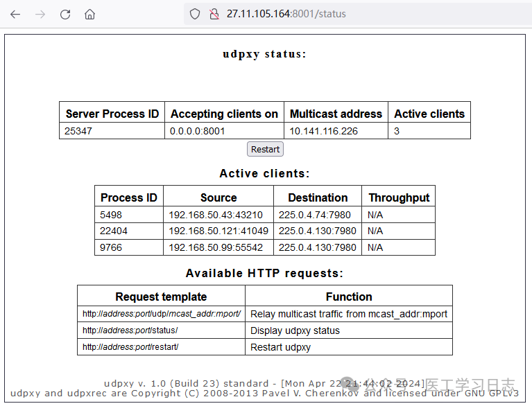The image size is (532, 406).
Task: Select source 192.168.50.99:55542
Action: (x=216, y=247)
